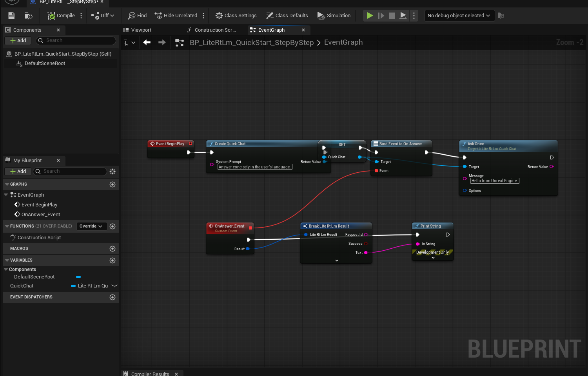Screen dimensions: 588x376
Task: Click Find in the toolbar
Action: pyautogui.click(x=137, y=16)
